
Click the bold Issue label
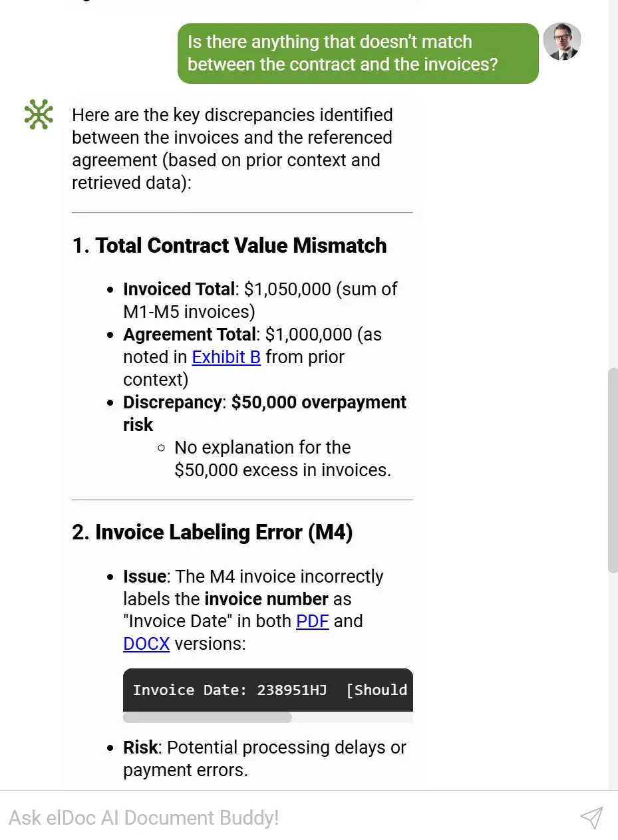[144, 577]
